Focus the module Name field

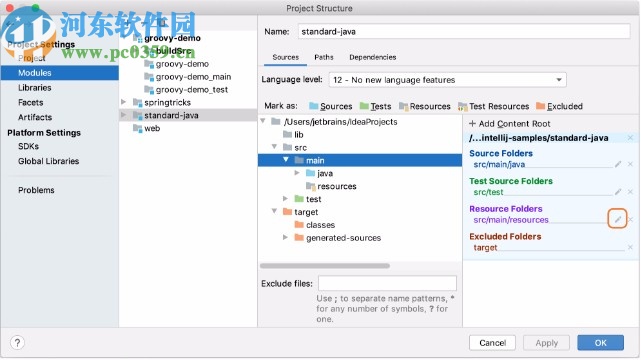click(464, 31)
